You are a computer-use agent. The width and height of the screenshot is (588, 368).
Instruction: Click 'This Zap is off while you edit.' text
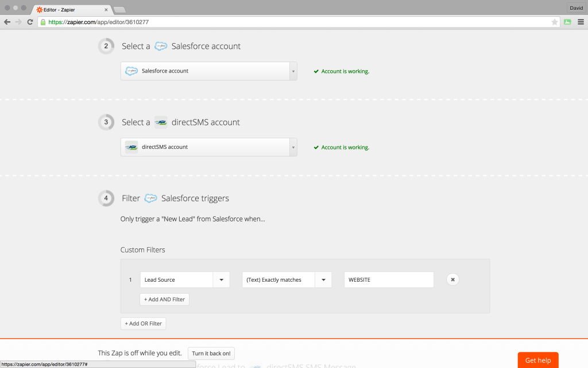pyautogui.click(x=140, y=353)
